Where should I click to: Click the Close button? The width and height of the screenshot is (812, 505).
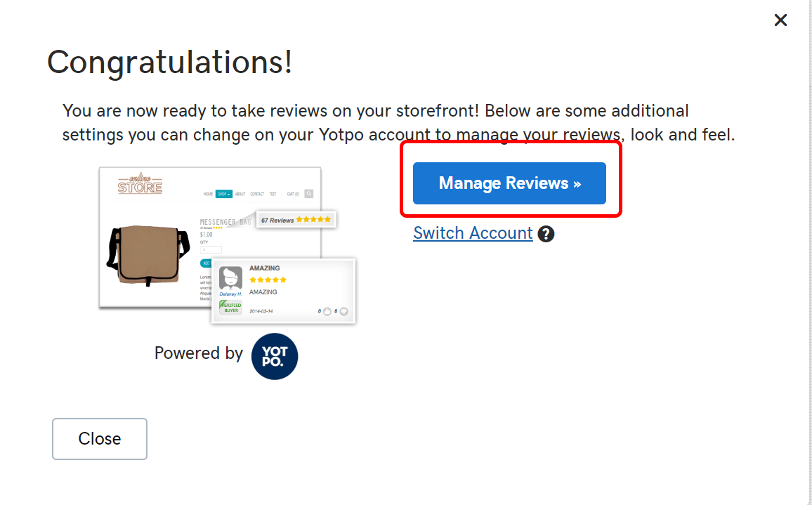coord(100,439)
